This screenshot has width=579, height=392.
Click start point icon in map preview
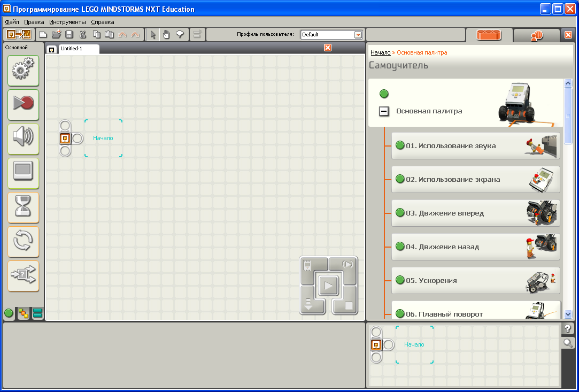pos(376,345)
